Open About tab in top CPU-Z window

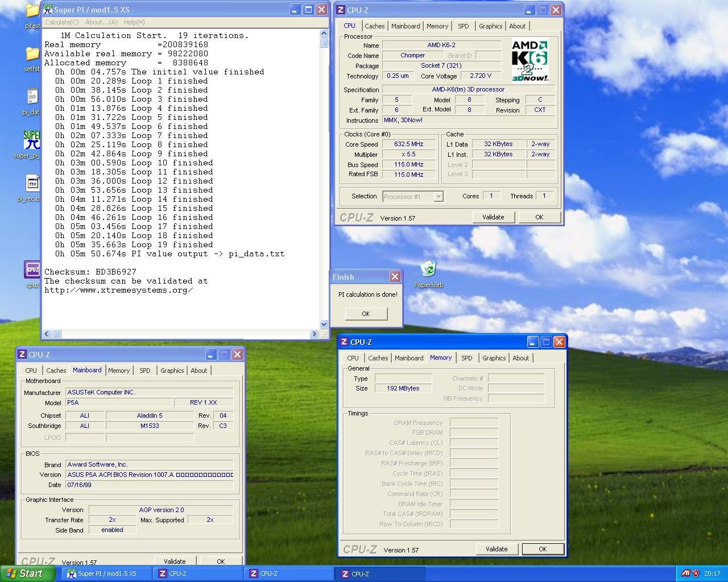point(518,26)
